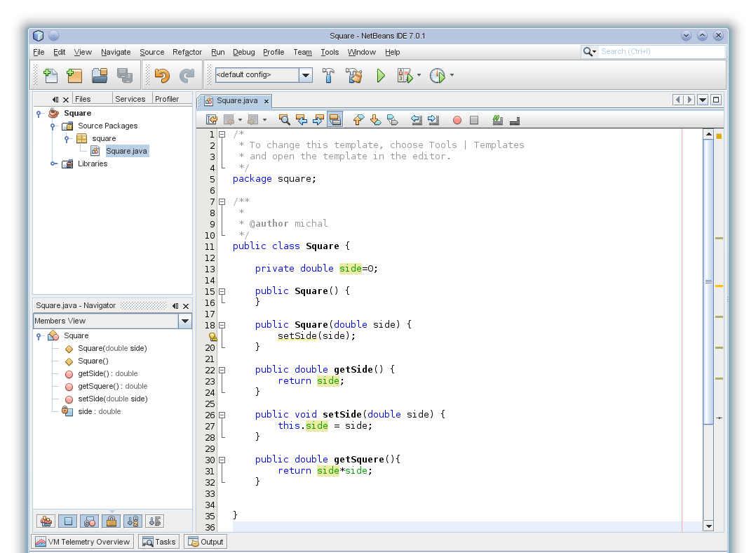Enable alphabetical sorting in the Navigator
Screen dimensions: 756x553
pyautogui.click(x=133, y=521)
